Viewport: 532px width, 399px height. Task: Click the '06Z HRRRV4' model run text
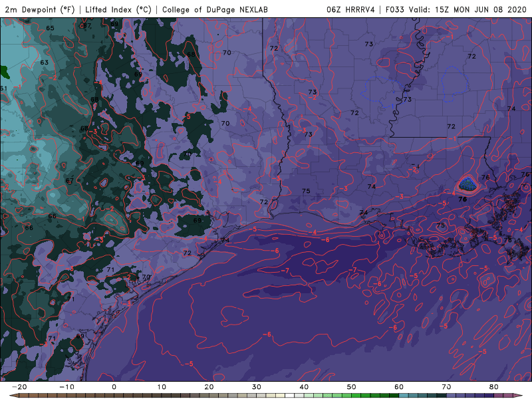point(351,10)
